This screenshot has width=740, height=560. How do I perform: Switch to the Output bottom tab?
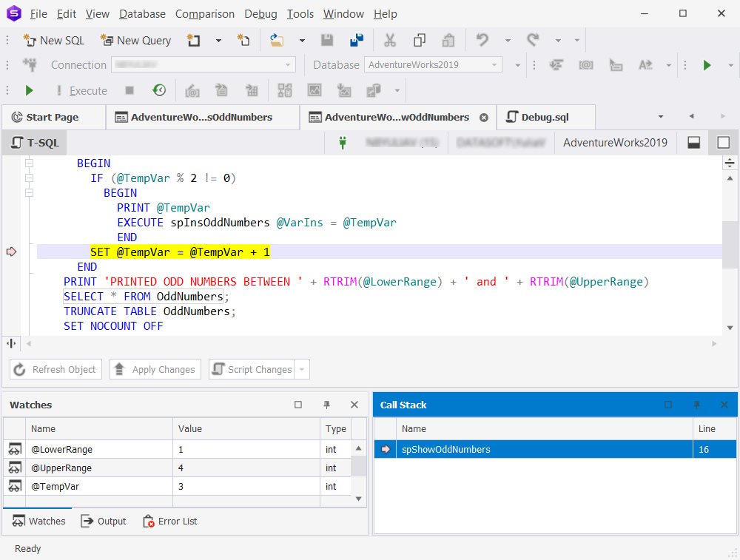104,522
